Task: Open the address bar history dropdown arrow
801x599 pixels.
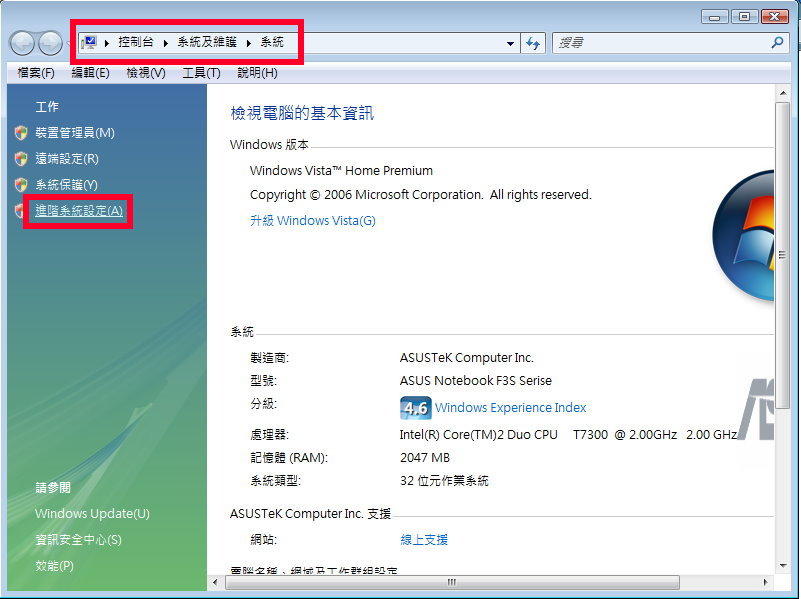Action: [x=510, y=43]
